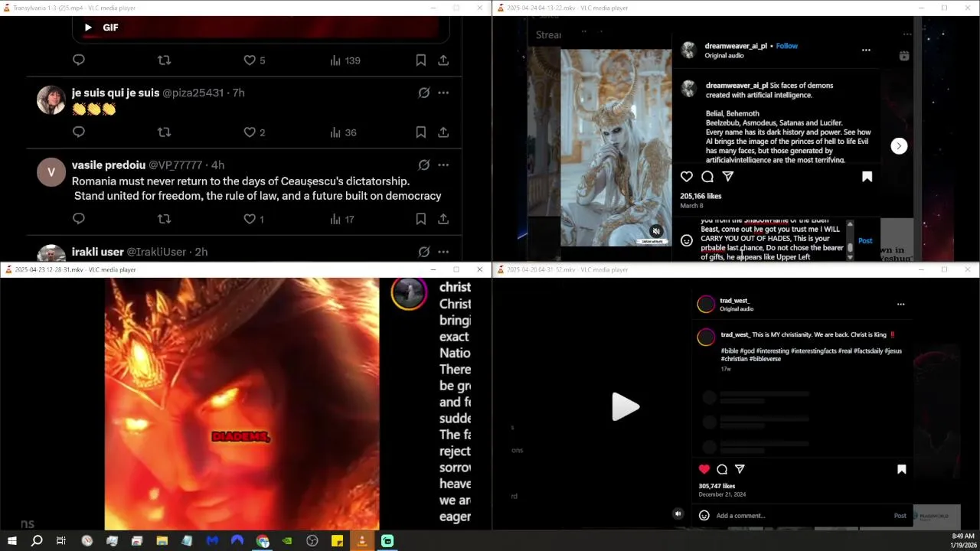980x551 pixels.
Task: Bookmark vasile predoiu's tweet
Action: (x=420, y=219)
